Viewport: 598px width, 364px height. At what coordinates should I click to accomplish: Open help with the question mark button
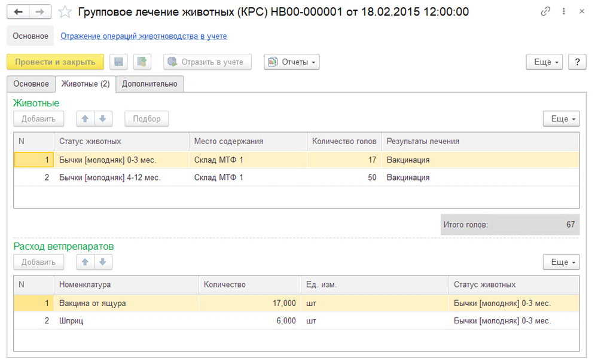tap(578, 62)
